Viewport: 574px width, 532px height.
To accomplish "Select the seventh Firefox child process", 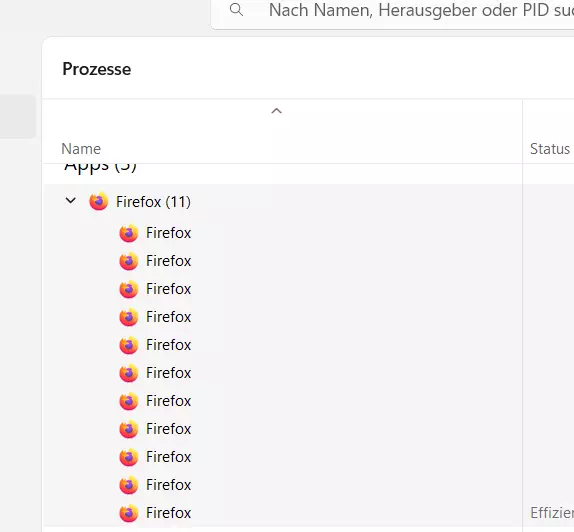I will (282, 401).
